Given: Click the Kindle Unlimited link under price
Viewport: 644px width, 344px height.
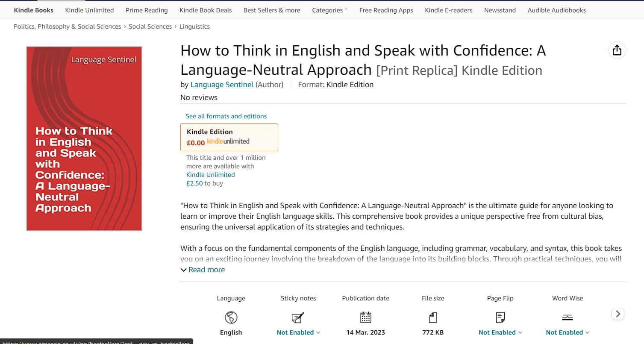Looking at the screenshot, I should coord(210,175).
